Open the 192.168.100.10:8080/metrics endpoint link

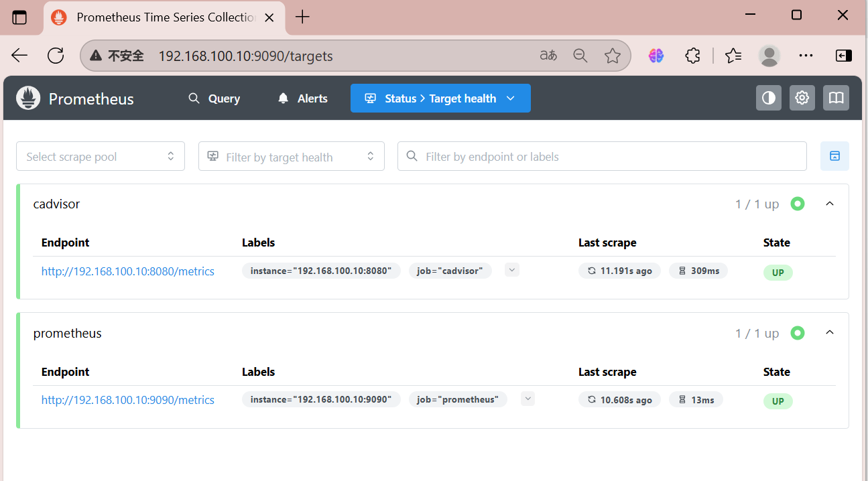(x=128, y=271)
